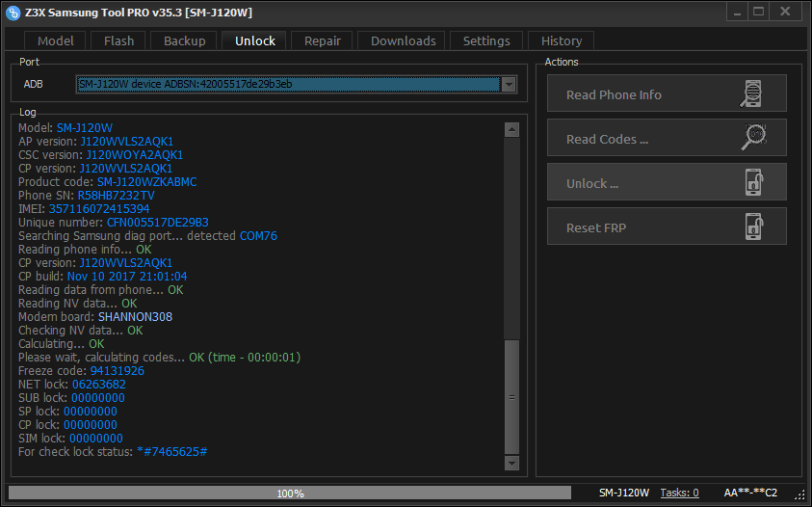Maximize the Z3X Samsung Tool window
The image size is (812, 507).
759,13
